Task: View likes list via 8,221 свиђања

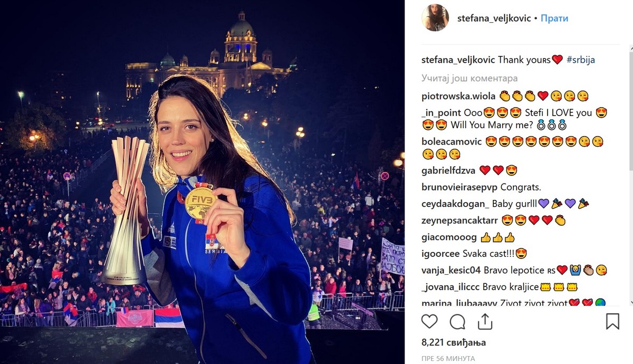Action: click(x=454, y=342)
